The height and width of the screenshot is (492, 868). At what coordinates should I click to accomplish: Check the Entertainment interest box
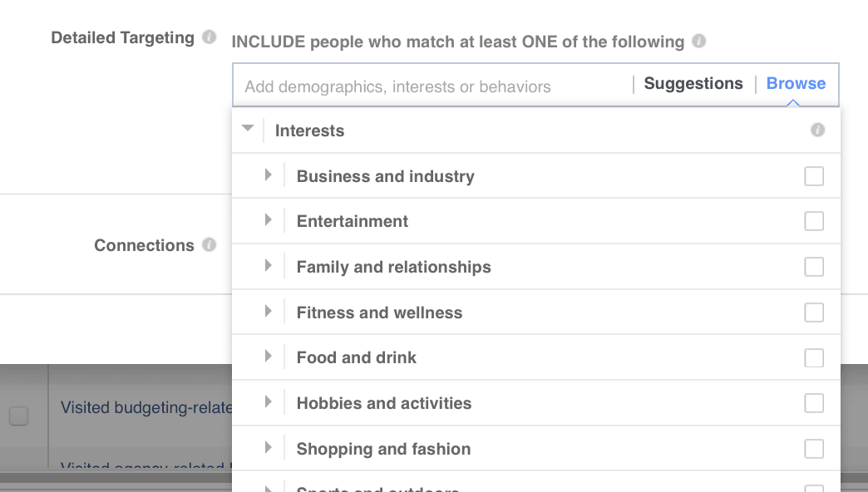pos(814,221)
